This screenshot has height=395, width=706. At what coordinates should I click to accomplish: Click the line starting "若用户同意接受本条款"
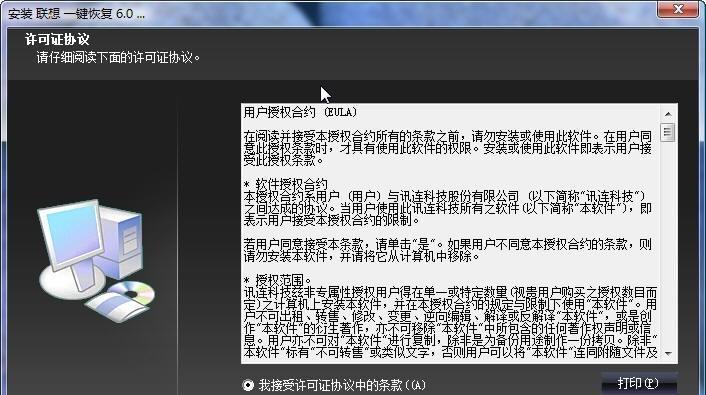coord(448,244)
